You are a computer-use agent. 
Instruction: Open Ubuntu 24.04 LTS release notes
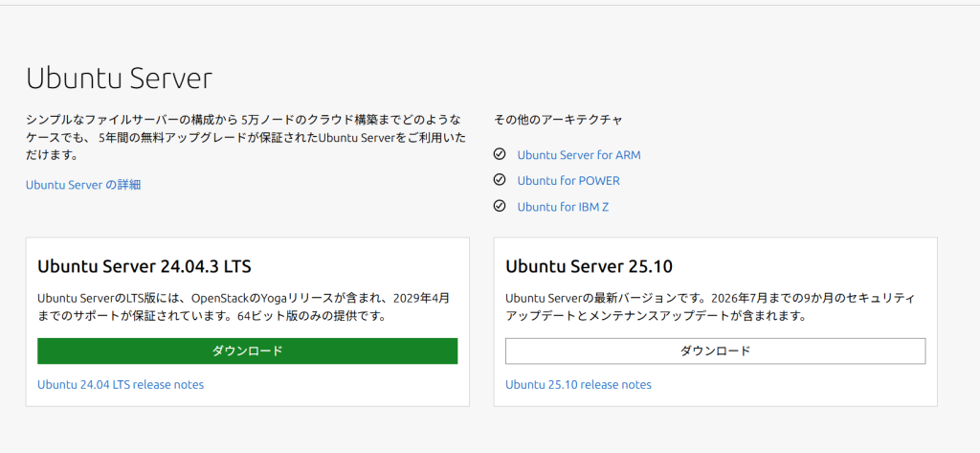[x=121, y=384]
